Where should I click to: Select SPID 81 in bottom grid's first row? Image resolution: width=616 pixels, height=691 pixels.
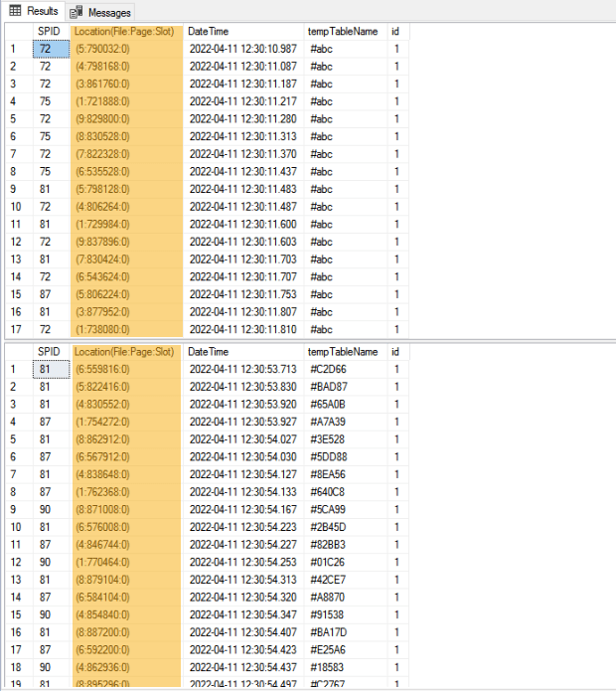51,369
